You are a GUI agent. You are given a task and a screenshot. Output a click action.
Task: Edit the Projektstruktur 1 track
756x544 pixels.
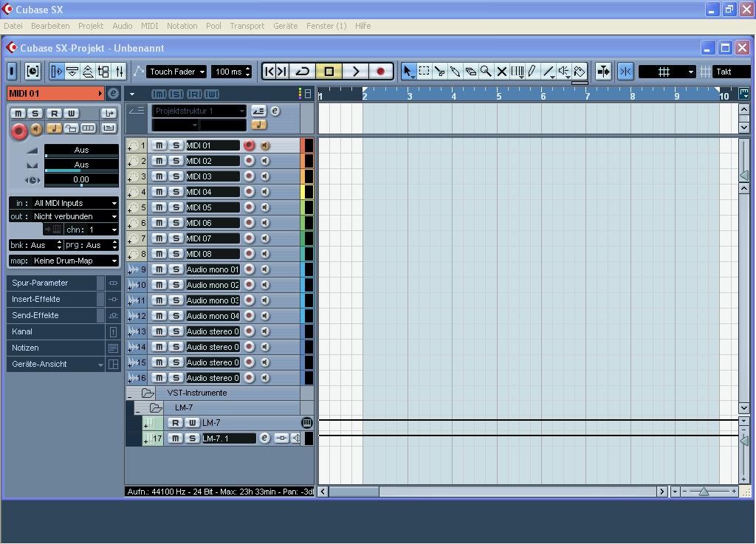275,111
